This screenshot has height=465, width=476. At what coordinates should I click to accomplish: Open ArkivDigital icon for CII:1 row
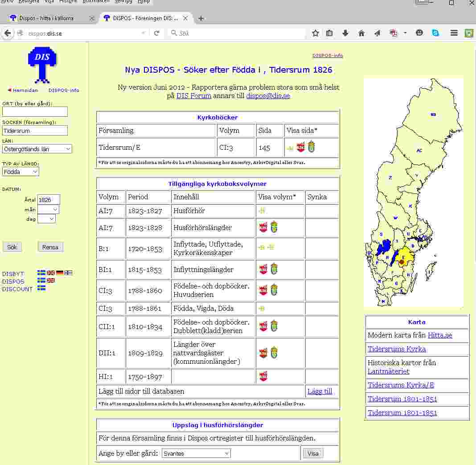click(263, 326)
